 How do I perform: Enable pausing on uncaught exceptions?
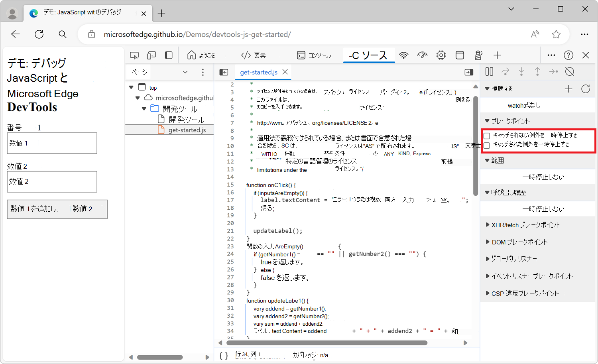[x=487, y=136]
